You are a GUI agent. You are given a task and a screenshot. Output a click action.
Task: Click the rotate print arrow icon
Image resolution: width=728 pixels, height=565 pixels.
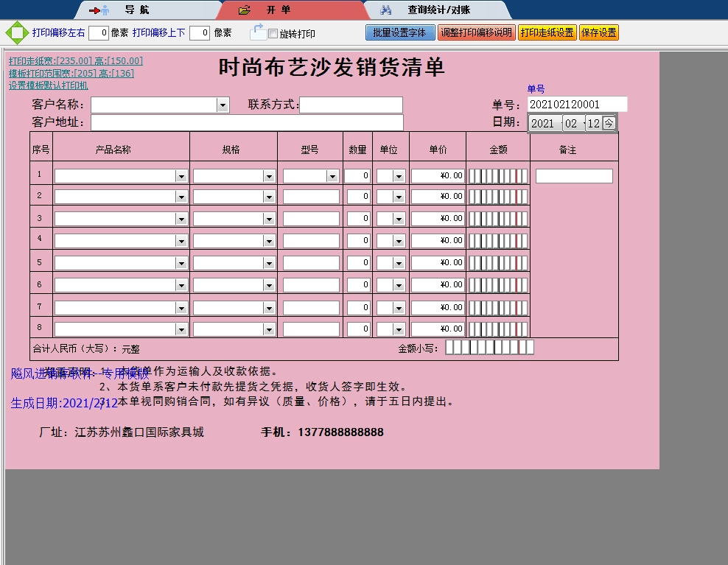click(x=258, y=32)
